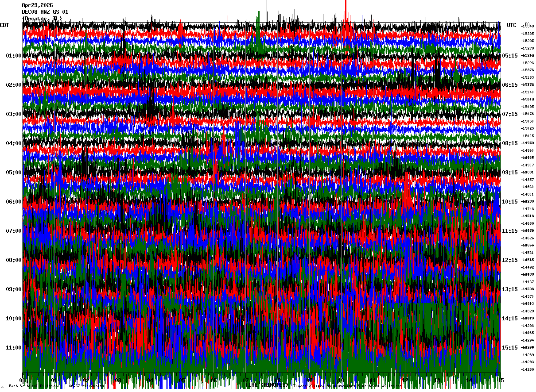Select the DC offset value -15095
The image size is (536, 392).
point(527,107)
